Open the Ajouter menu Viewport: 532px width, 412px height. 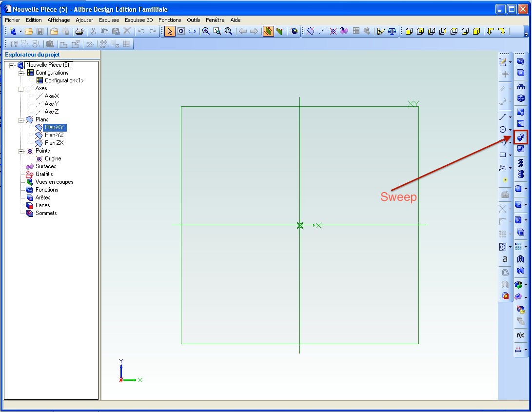click(x=84, y=20)
